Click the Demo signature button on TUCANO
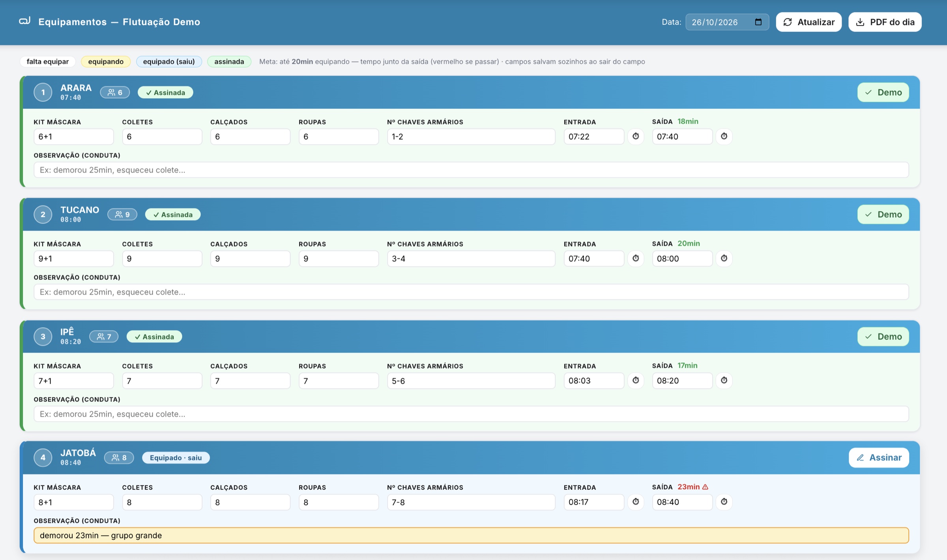Screen dimensions: 947x560 click(x=883, y=215)
